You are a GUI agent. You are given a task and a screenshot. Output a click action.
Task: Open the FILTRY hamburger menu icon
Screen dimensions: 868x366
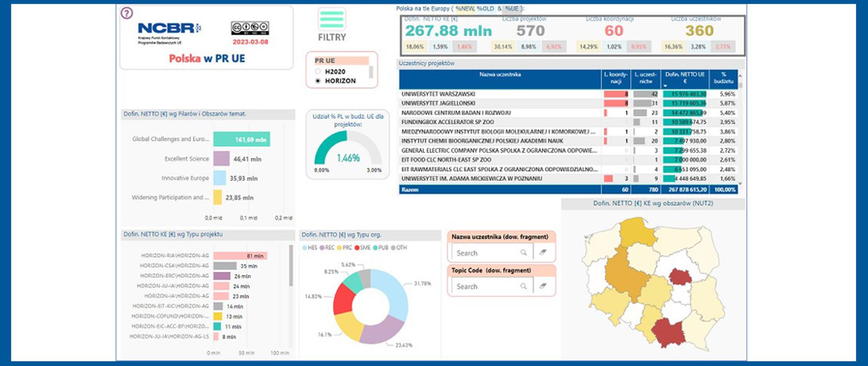coord(332,19)
